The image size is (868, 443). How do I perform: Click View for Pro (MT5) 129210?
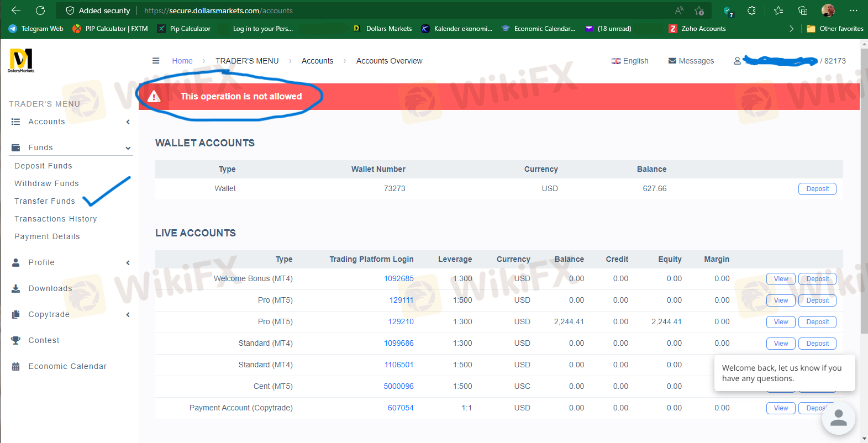click(x=781, y=322)
